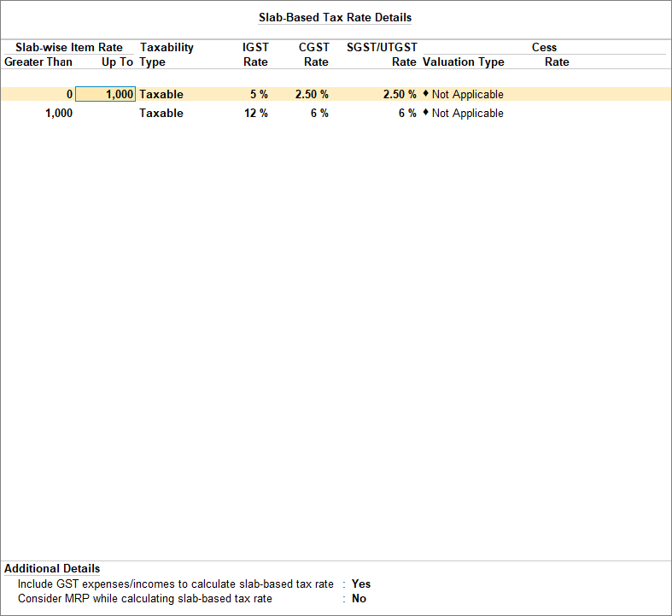Screen dimensions: 672x616
Task: Click Taxable type in the 0 slab row
Action: pos(161,94)
